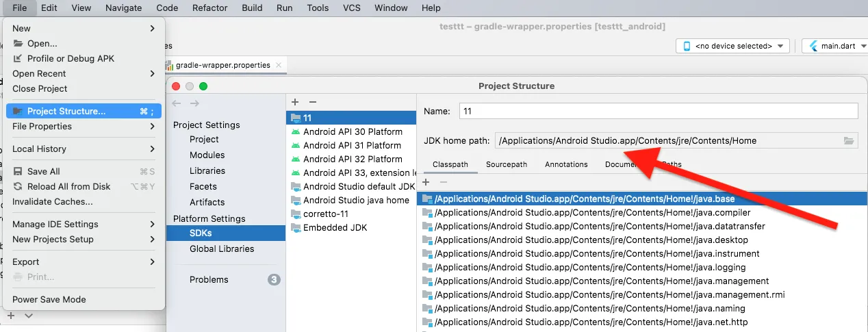This screenshot has height=332, width=868.
Task: Select Global Libraries in Platform Settings
Action: point(222,248)
